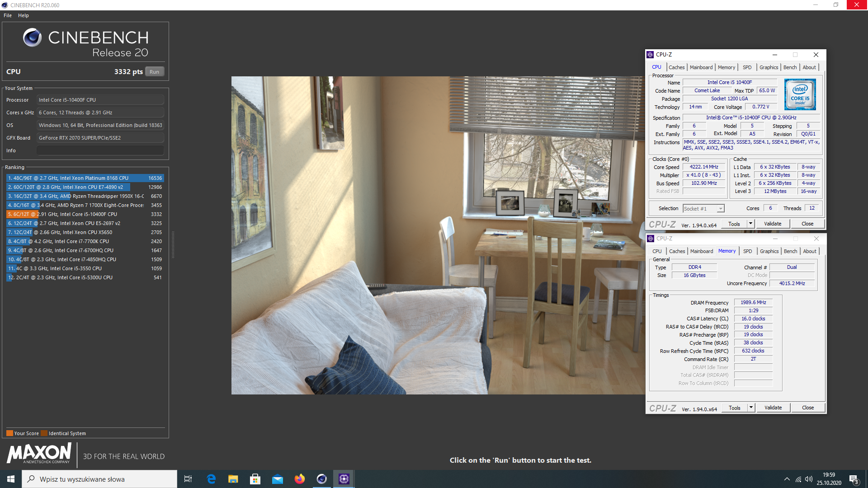868x488 pixels.
Task: Click Close button in lower CPU-Z
Action: pyautogui.click(x=808, y=408)
